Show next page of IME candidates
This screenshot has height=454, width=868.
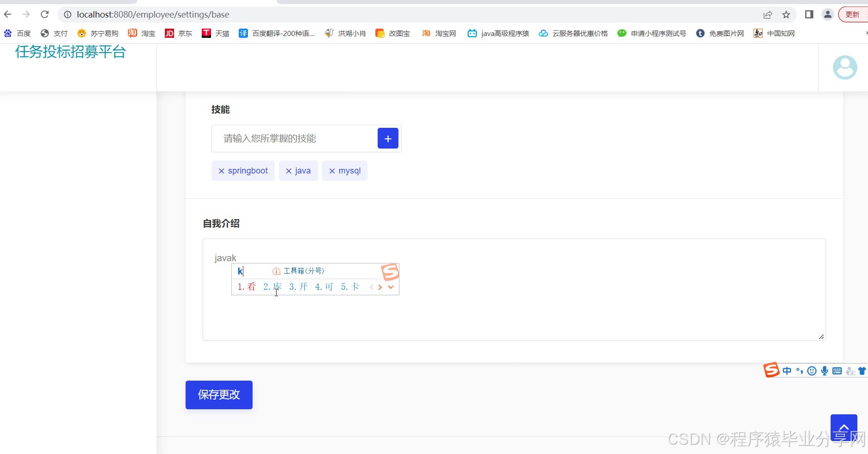pos(380,287)
